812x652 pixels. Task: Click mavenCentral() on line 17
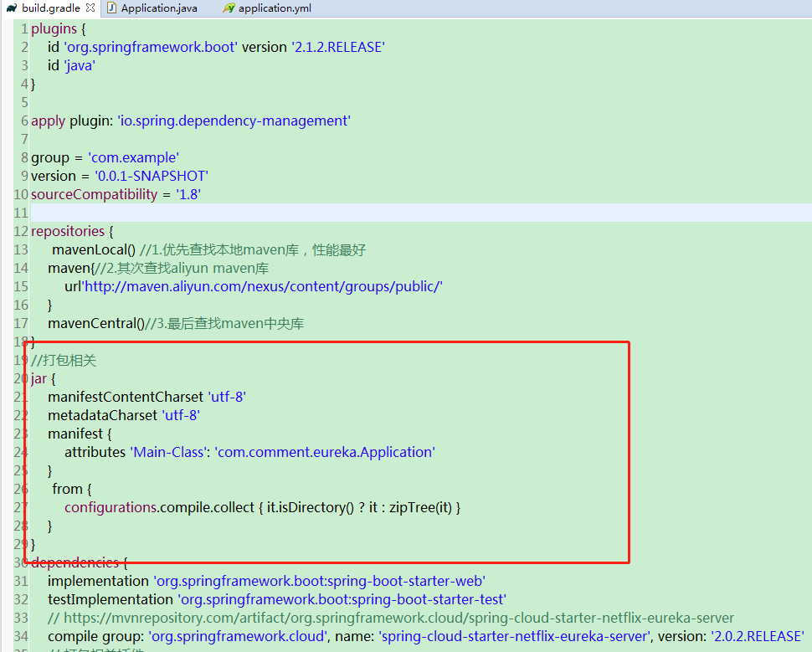pos(96,323)
